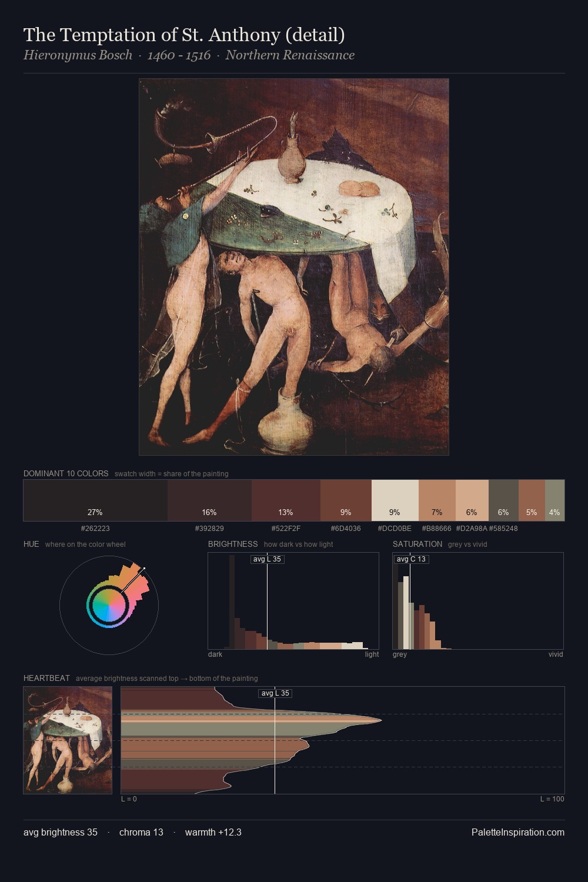The width and height of the screenshot is (588, 882).
Task: Click the hex code "#DCD0BE"
Action: pyautogui.click(x=395, y=529)
